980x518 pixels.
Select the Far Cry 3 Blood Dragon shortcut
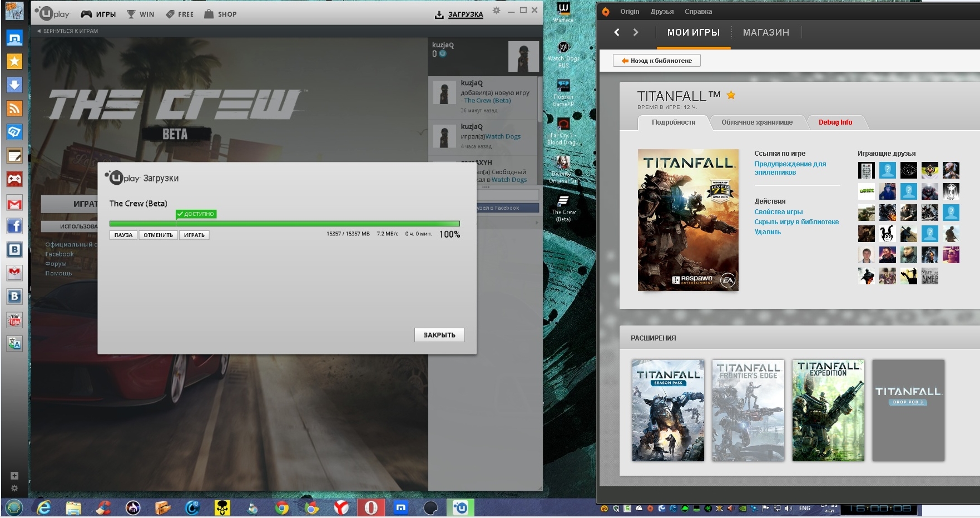(x=563, y=131)
